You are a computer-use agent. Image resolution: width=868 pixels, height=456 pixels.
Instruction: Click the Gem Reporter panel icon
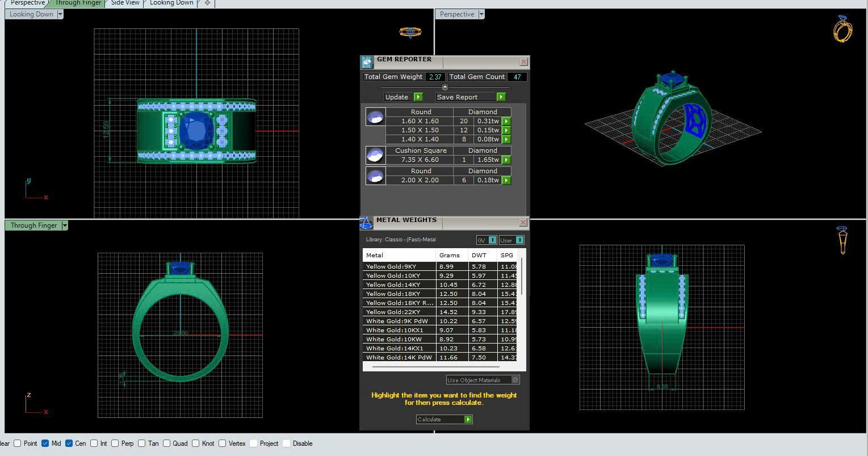coord(367,61)
